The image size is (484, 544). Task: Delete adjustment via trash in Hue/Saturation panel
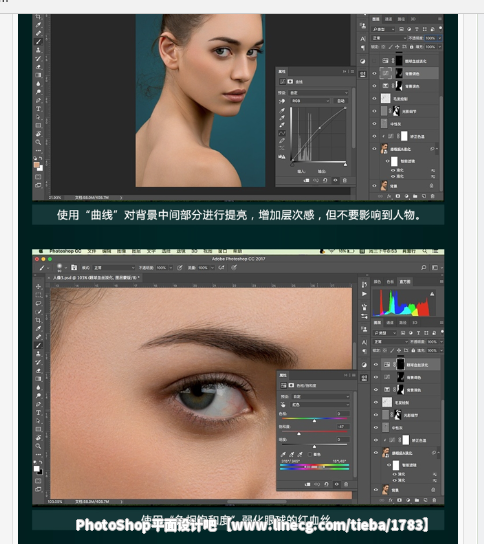click(346, 484)
